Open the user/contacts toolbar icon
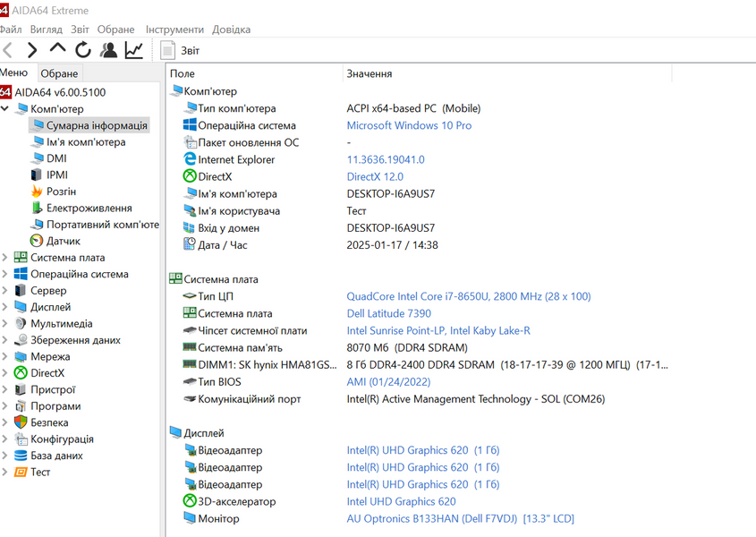 [108, 50]
